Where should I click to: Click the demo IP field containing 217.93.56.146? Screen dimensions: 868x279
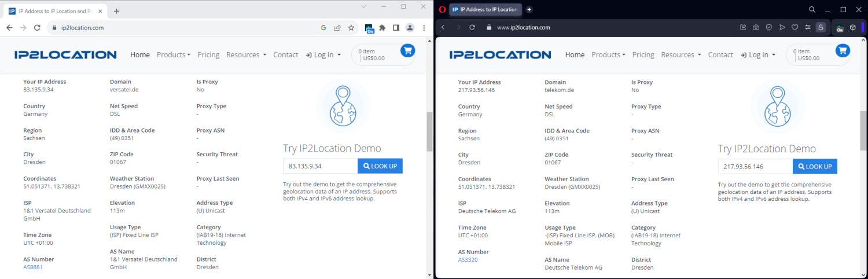click(756, 167)
